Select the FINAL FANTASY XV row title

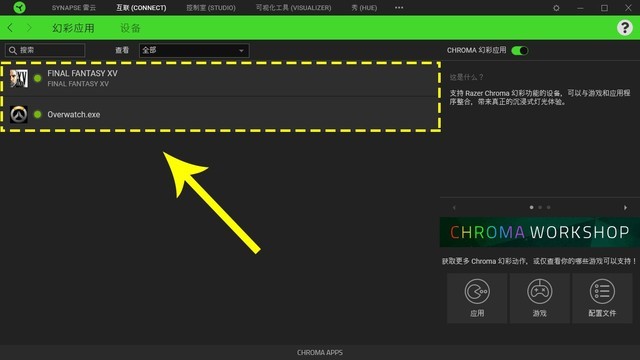tap(82, 73)
